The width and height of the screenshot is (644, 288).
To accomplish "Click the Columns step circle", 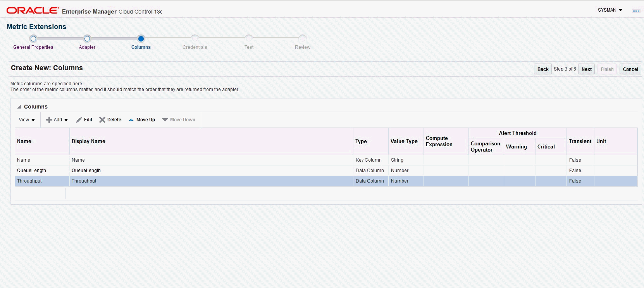I will 141,38.
